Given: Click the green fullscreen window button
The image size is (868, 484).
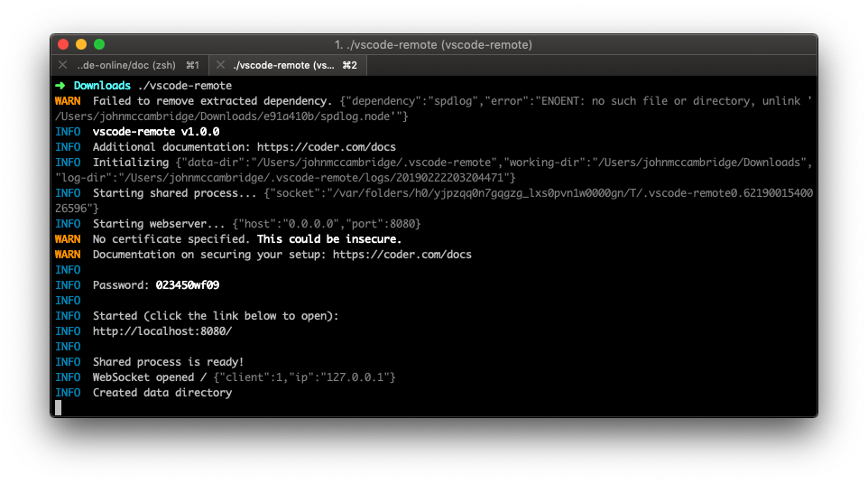Looking at the screenshot, I should 99,44.
